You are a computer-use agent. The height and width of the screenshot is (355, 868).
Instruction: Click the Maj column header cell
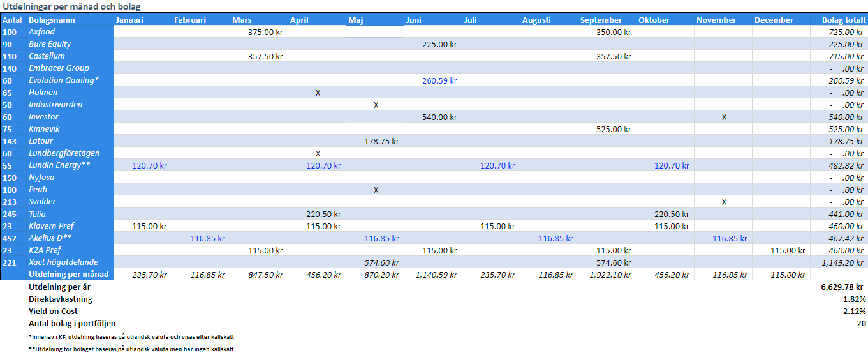(375, 20)
